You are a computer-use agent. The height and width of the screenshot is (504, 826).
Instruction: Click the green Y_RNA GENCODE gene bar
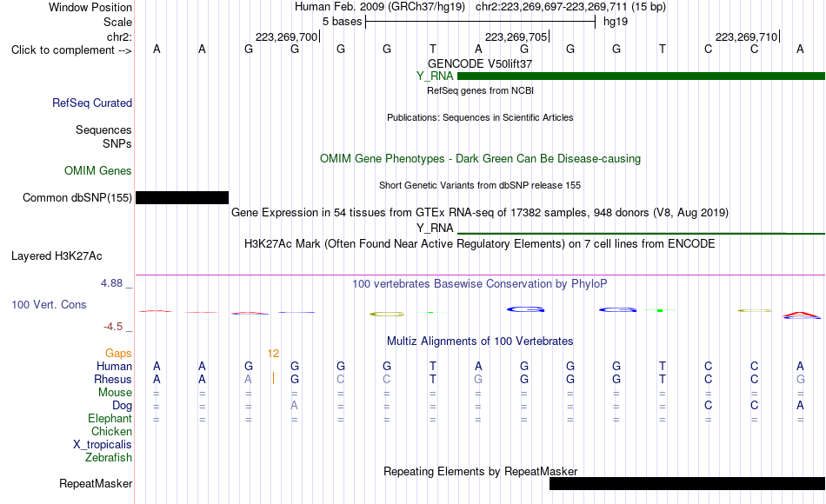coord(641,76)
